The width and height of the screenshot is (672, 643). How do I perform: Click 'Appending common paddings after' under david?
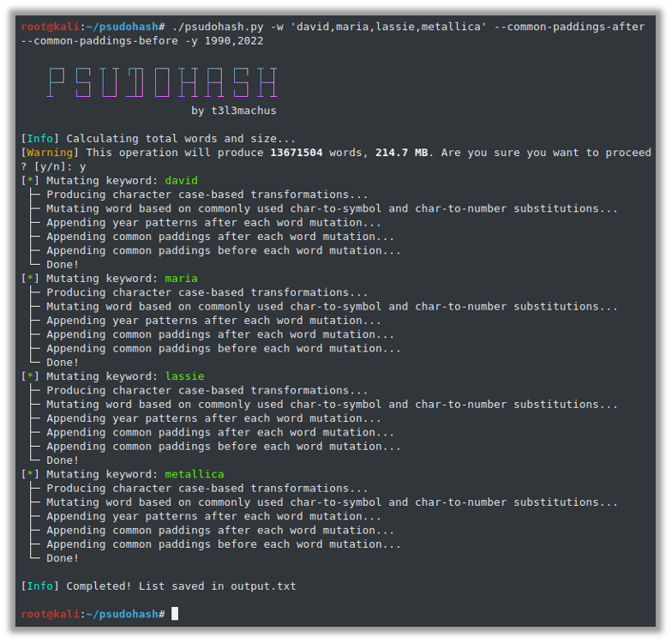pos(220,237)
